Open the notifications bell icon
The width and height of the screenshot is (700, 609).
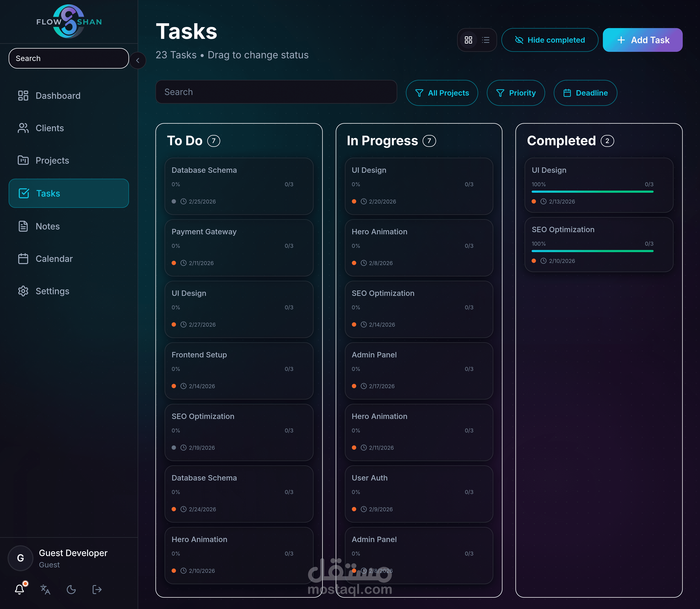(20, 589)
